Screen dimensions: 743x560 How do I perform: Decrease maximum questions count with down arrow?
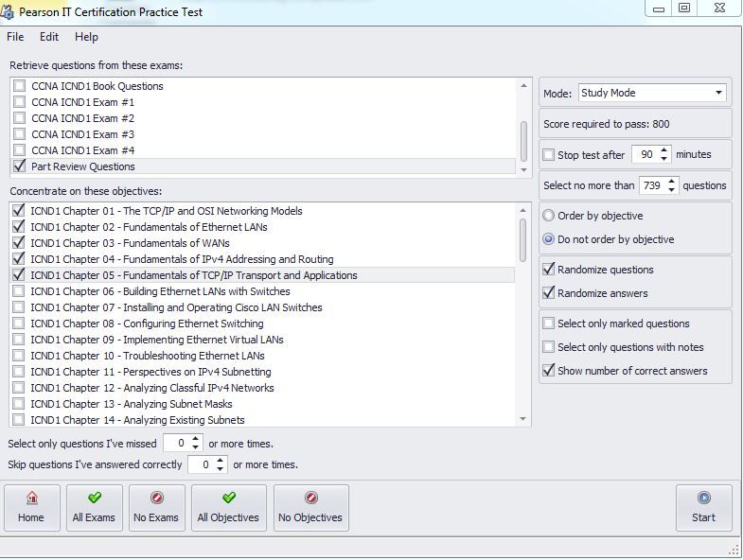click(671, 190)
